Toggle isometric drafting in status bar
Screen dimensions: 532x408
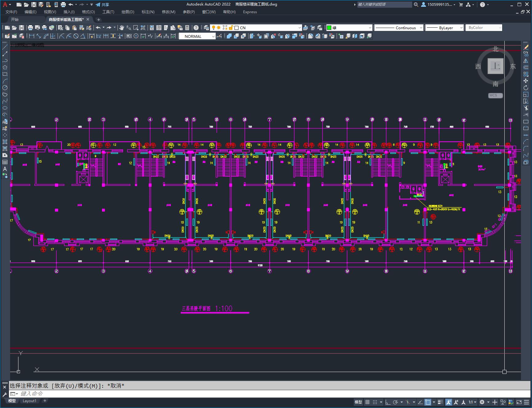pos(408,402)
